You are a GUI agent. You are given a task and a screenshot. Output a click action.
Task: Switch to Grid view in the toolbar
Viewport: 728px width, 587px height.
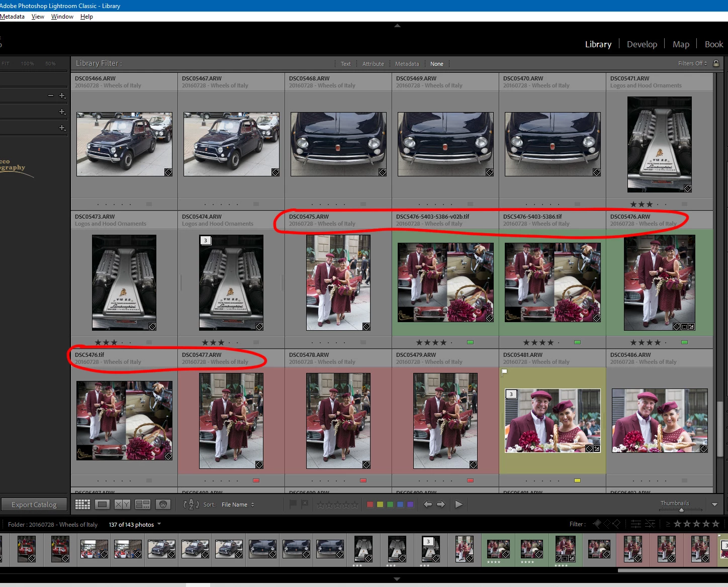coord(82,504)
